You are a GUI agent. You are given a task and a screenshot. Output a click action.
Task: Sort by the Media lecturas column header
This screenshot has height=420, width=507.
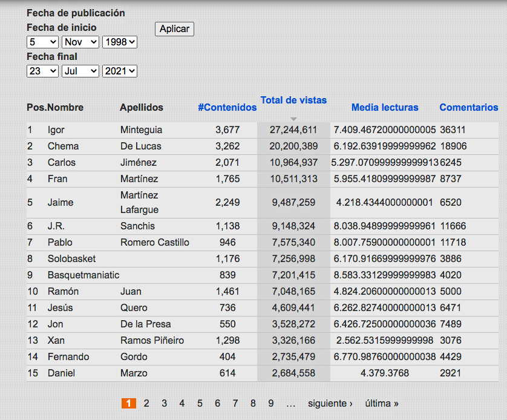(x=385, y=107)
